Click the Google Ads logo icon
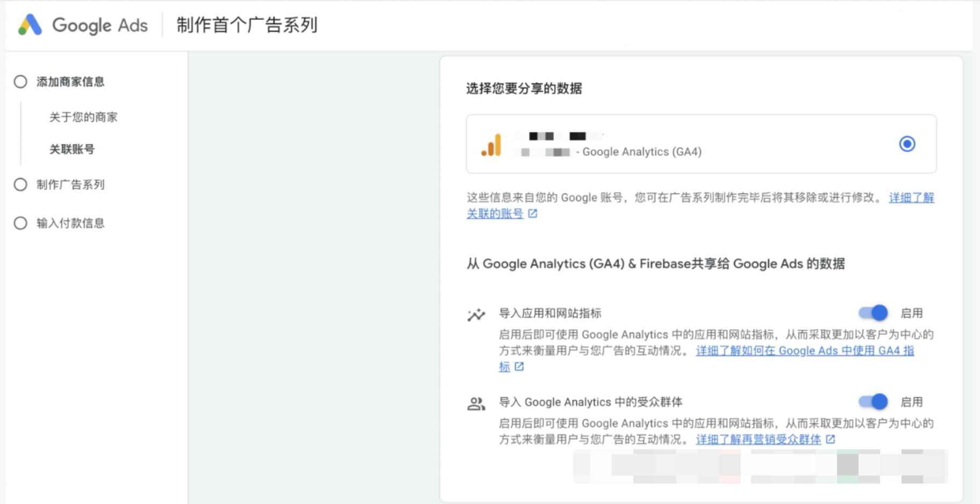 coord(30,25)
